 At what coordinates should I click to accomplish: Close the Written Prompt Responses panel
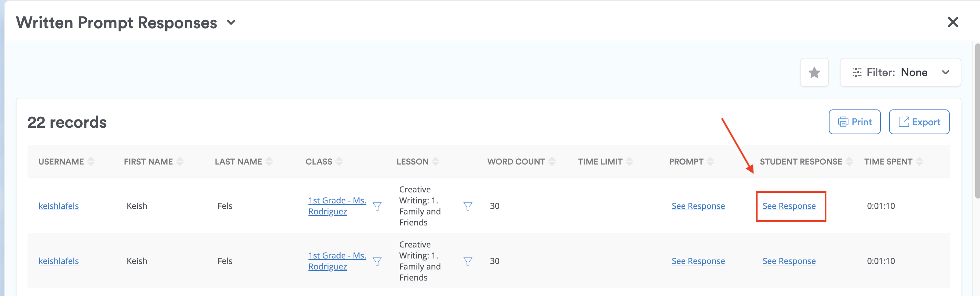click(952, 22)
